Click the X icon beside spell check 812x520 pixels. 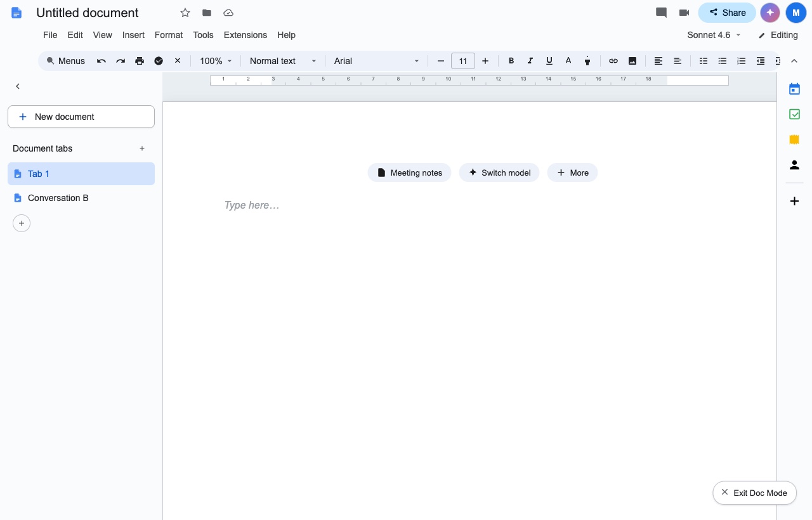pos(178,61)
